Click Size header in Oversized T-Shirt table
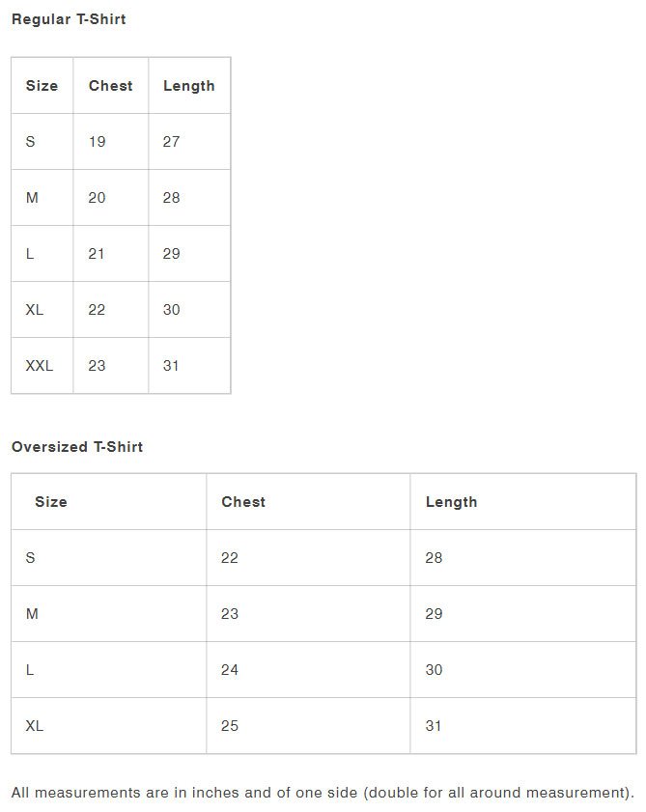This screenshot has width=646, height=812. [x=51, y=502]
